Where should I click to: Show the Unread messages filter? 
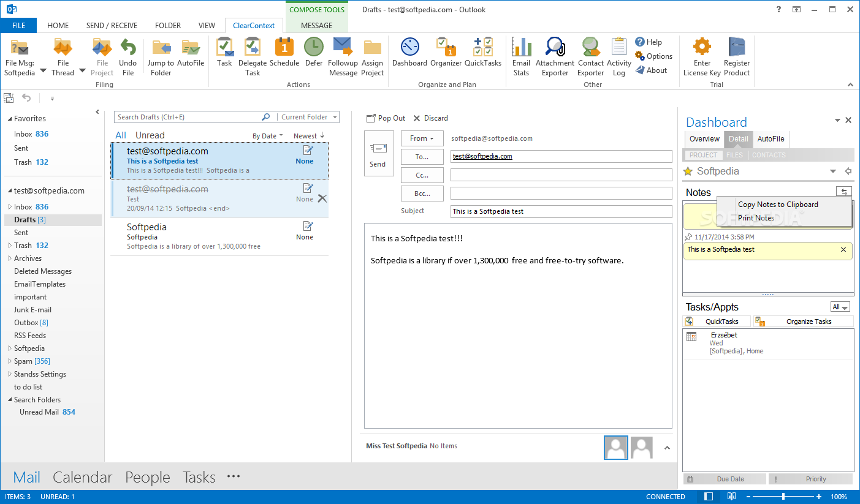(x=150, y=135)
